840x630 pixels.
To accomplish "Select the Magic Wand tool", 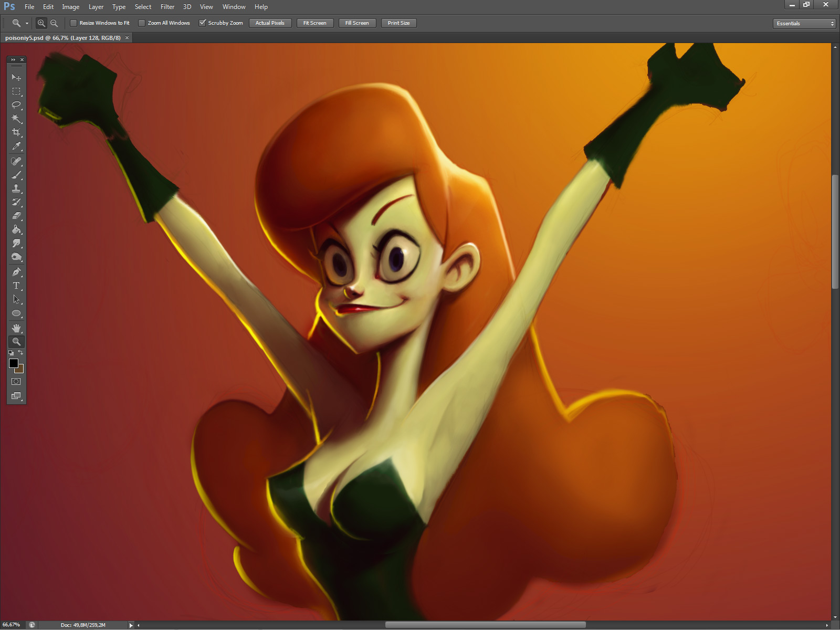I will 16,118.
